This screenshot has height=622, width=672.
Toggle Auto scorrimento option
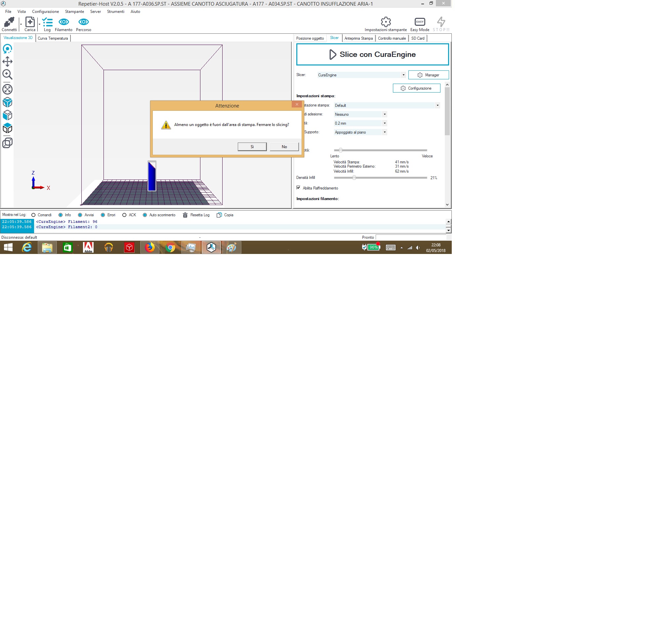145,215
